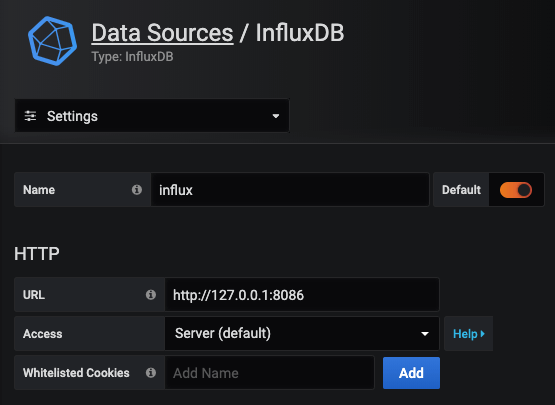Expand the Help section link

[468, 333]
